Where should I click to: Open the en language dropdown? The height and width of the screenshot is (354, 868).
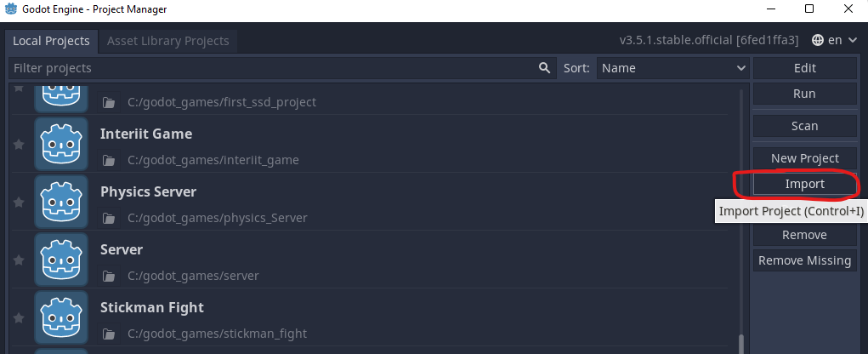click(x=835, y=40)
